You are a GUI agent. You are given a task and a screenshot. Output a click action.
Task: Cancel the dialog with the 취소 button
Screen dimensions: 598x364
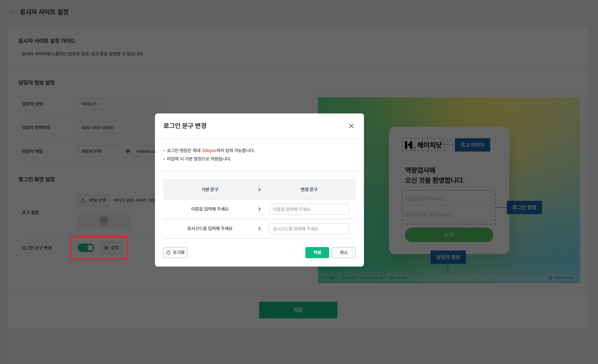343,252
